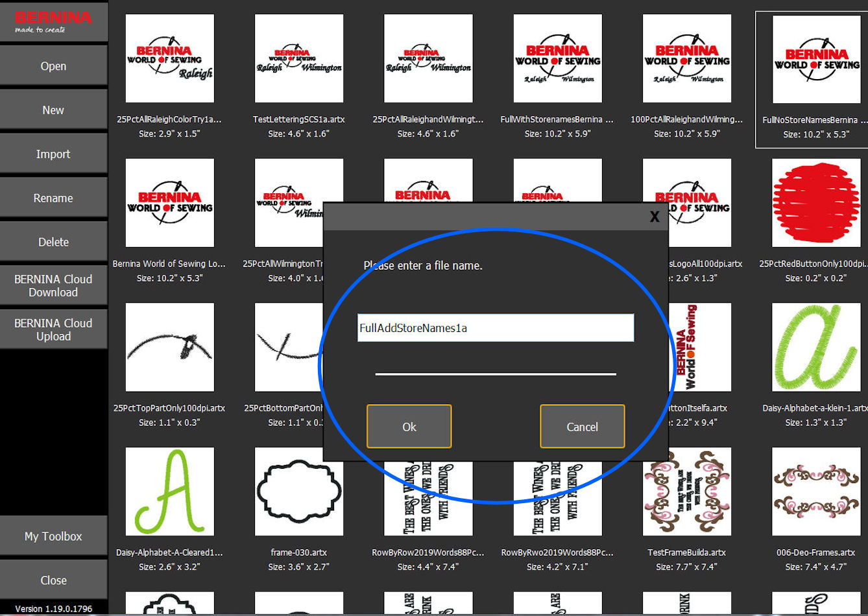Select the TestFrameBuilda.artx thumbnail

coord(687,492)
